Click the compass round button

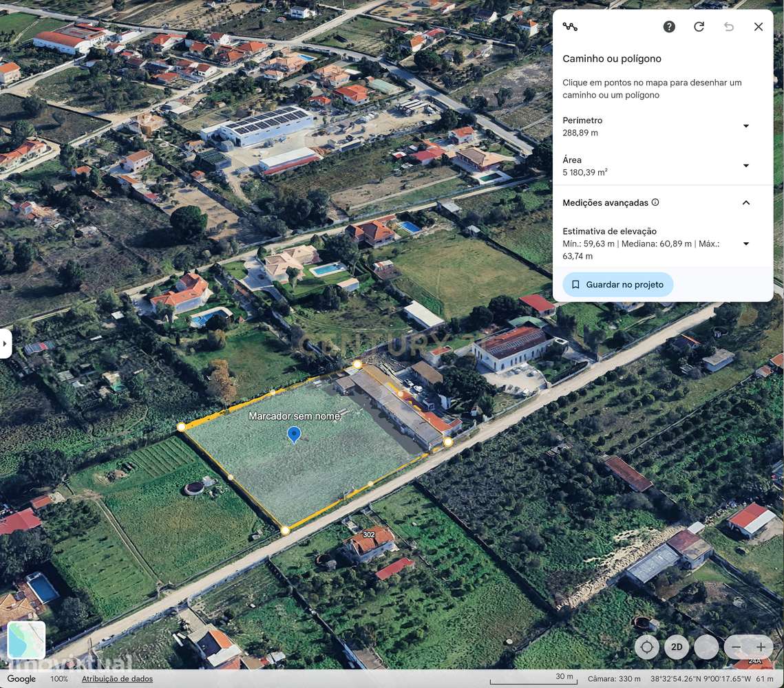[706, 647]
